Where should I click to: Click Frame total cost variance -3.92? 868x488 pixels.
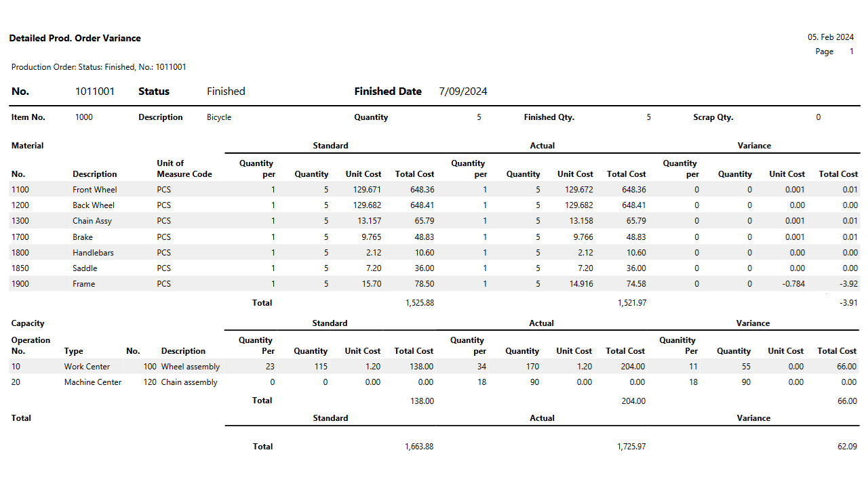point(850,284)
